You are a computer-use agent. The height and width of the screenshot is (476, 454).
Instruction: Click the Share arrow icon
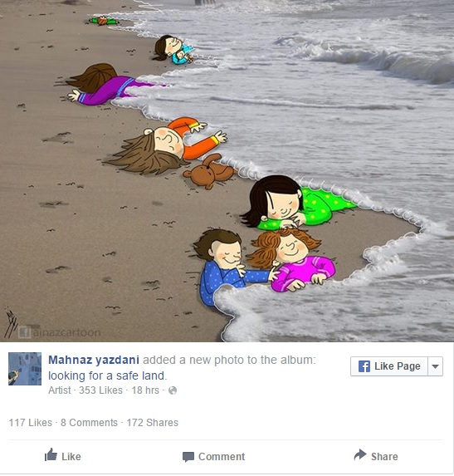click(x=360, y=454)
